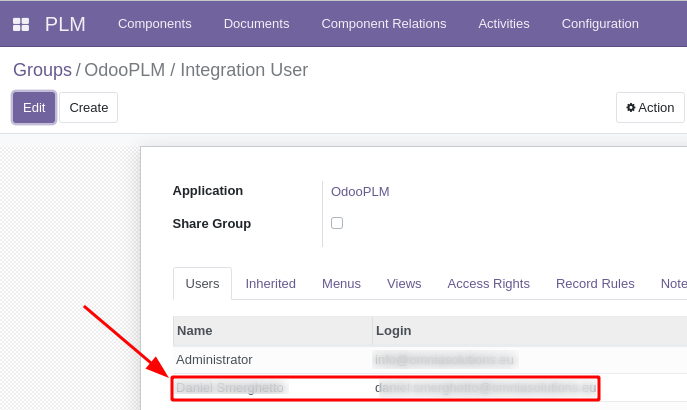Switch to the Menus tab
Viewport: 687px width, 410px height.
[x=341, y=283]
